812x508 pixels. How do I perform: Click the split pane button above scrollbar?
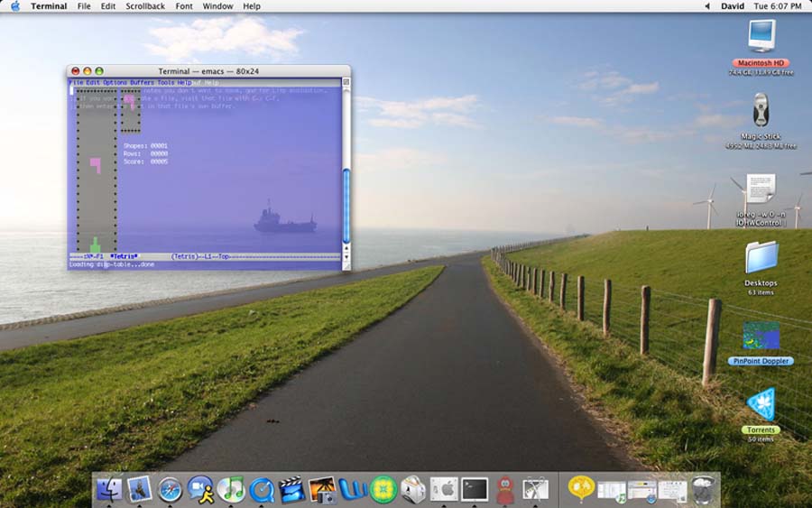(346, 82)
